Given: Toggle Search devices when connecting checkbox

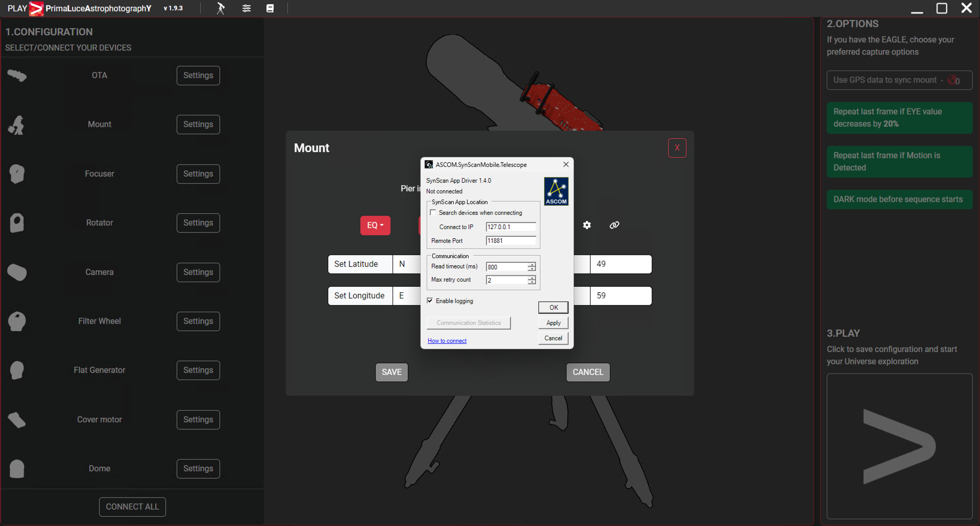Looking at the screenshot, I should [x=433, y=213].
